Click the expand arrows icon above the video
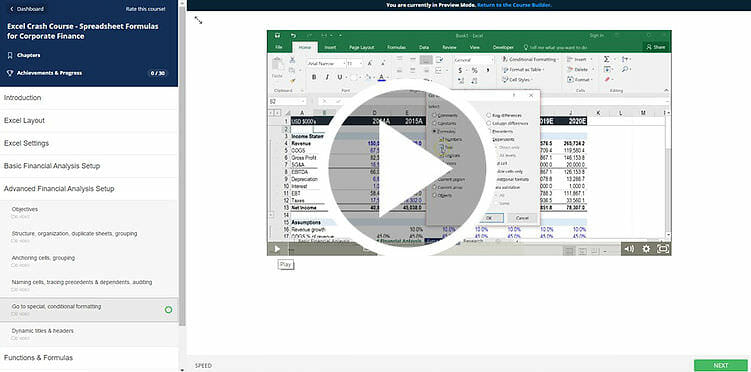This screenshot has width=751, height=372. point(198,20)
